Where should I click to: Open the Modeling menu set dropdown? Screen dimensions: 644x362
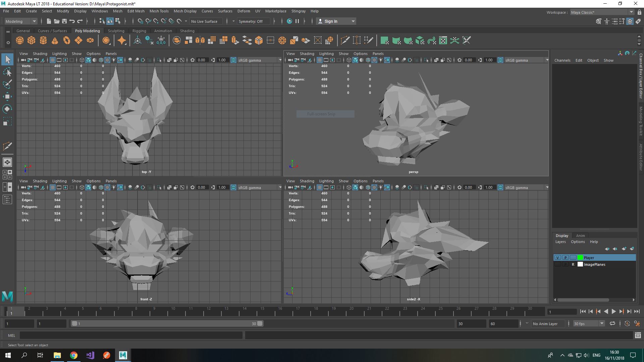21,21
